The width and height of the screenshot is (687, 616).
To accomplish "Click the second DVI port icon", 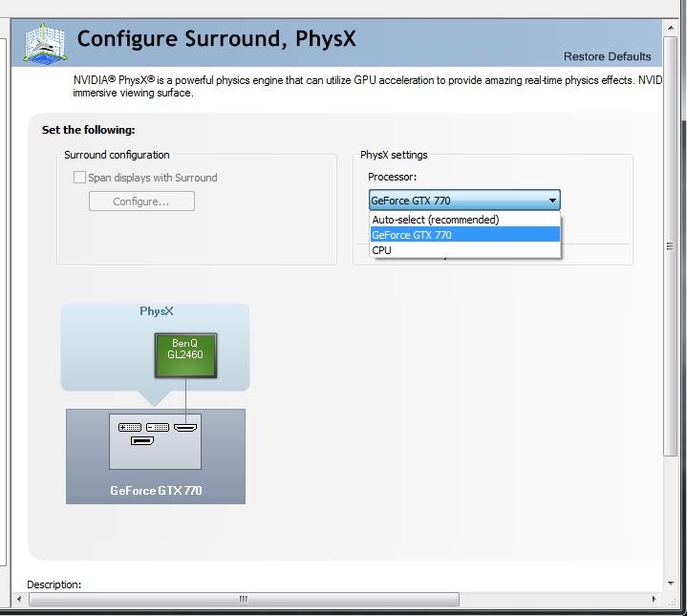I will coord(158,427).
